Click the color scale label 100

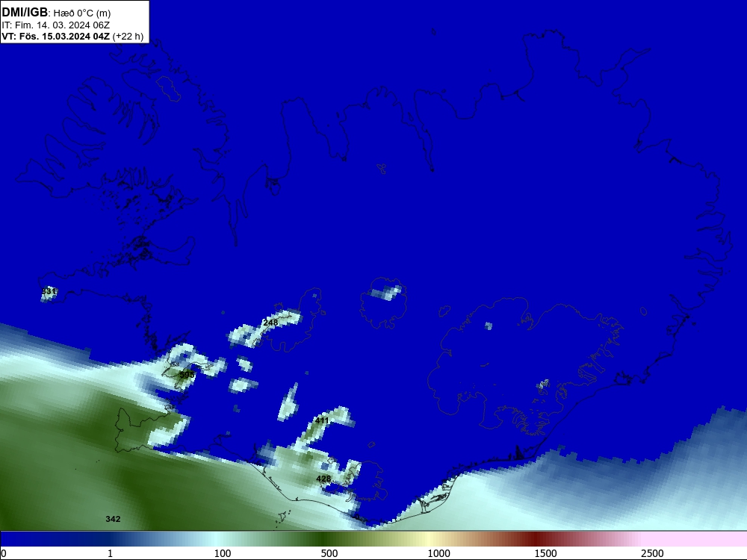pyautogui.click(x=223, y=553)
